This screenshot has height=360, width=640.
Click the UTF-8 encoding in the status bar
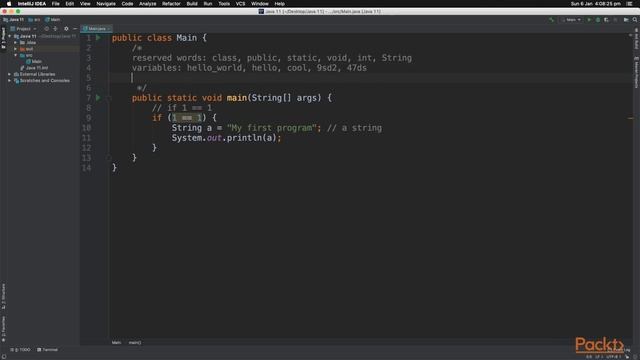pyautogui.click(x=613, y=357)
